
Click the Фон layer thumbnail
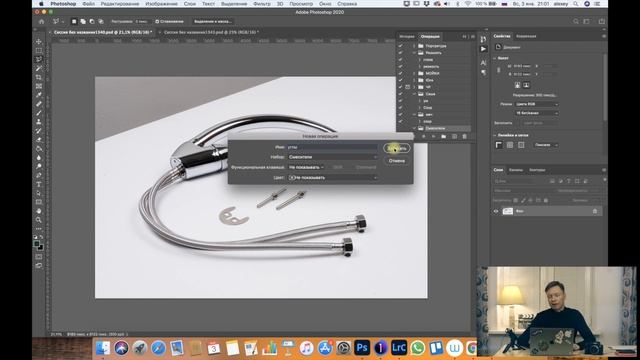point(508,211)
